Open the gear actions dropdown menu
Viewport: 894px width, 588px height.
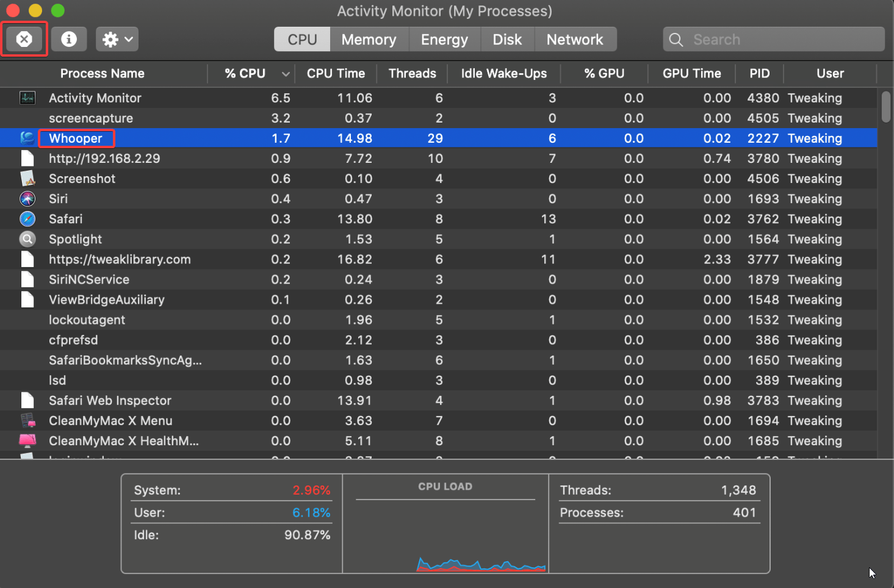[x=117, y=40]
